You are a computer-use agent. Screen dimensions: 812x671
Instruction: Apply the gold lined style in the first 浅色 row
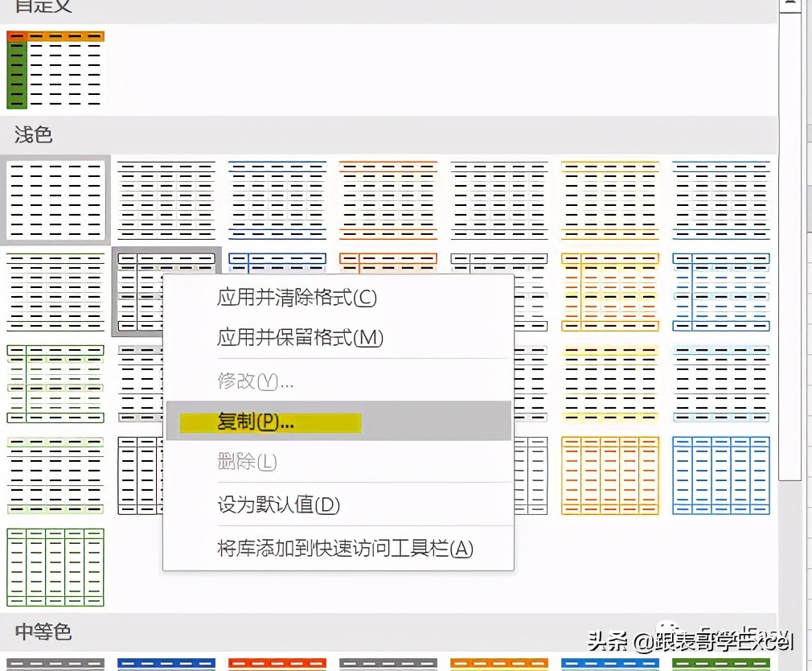[x=610, y=200]
